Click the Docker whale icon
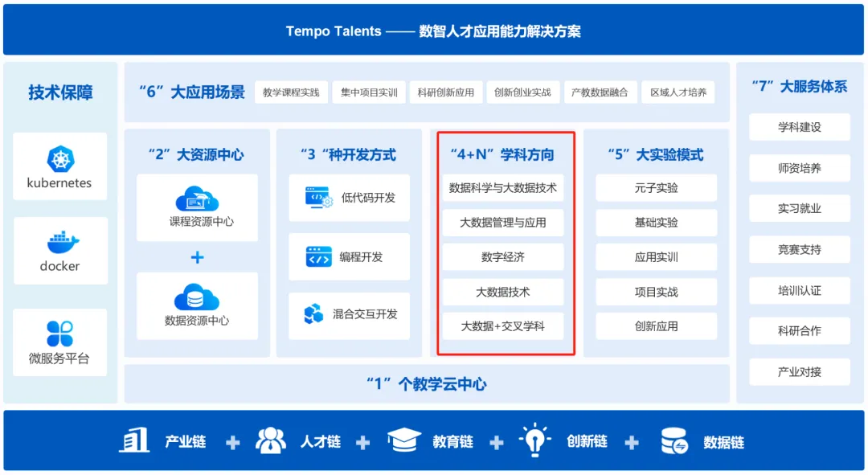The height and width of the screenshot is (475, 868). point(63,243)
